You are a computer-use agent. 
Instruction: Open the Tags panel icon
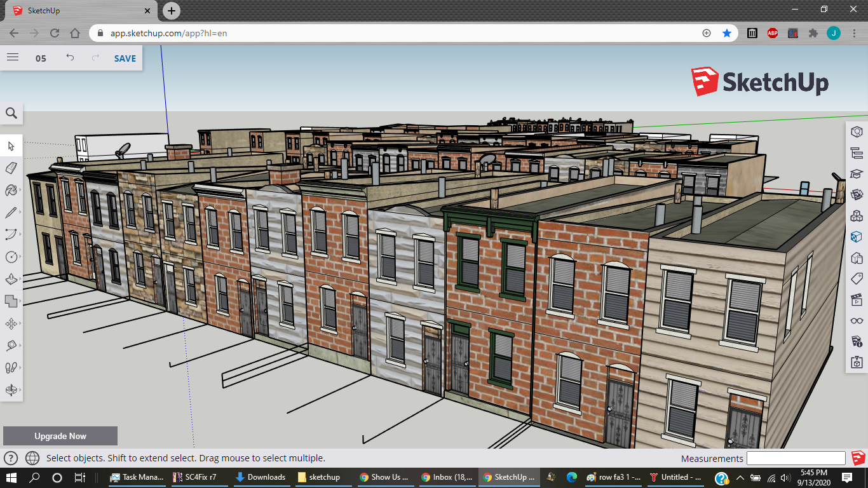pyautogui.click(x=857, y=279)
